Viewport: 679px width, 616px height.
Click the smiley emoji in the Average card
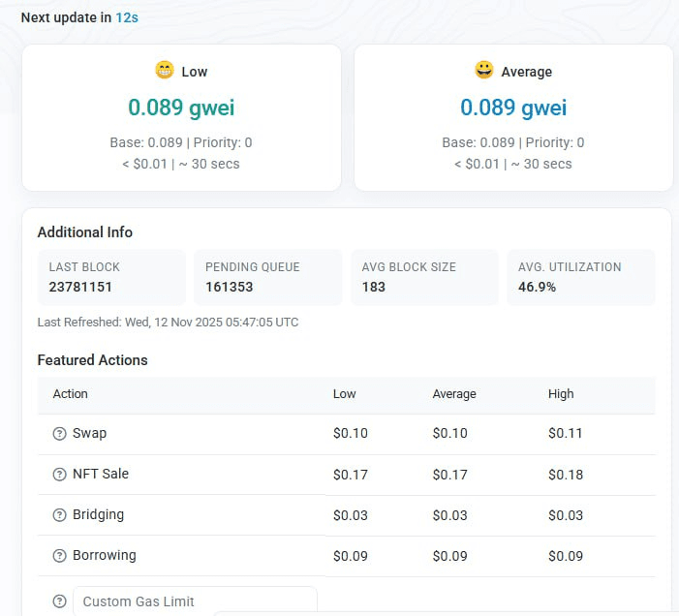coord(483,71)
